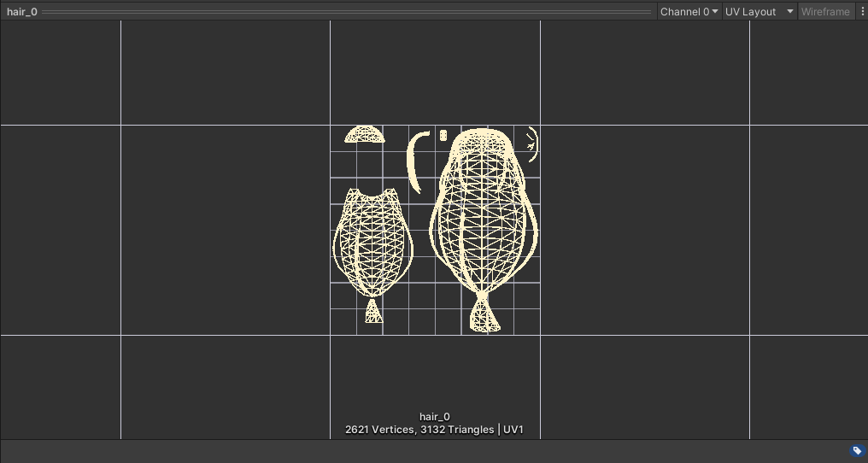Open the UV Layout view mode dropdown
The image size is (868, 463).
tap(759, 12)
